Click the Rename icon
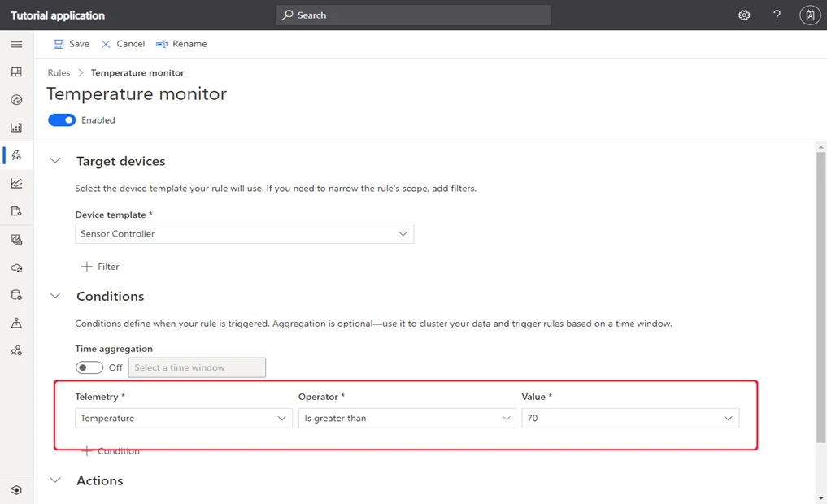The image size is (827, 504). (x=161, y=44)
